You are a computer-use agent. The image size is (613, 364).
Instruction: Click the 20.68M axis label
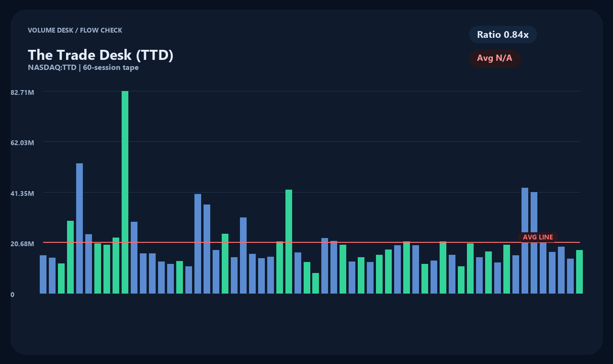click(x=23, y=244)
